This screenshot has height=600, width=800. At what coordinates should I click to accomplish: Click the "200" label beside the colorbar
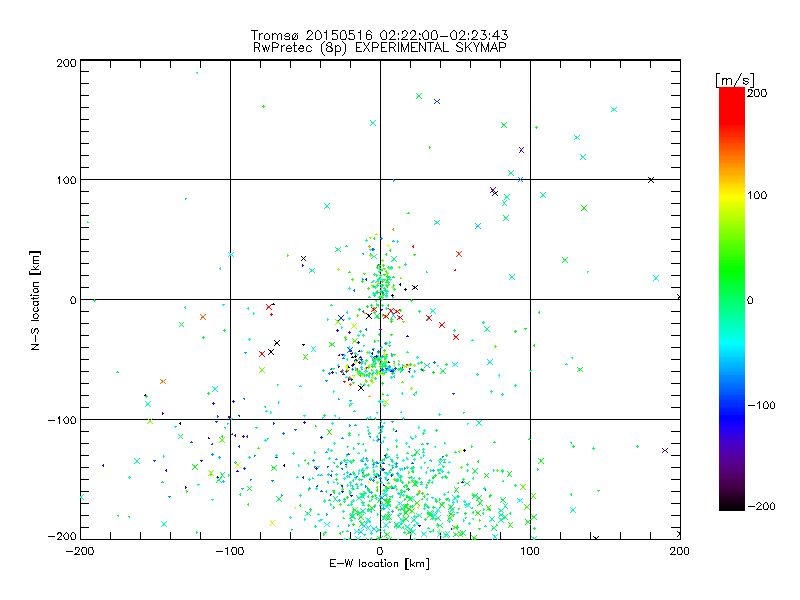(757, 93)
